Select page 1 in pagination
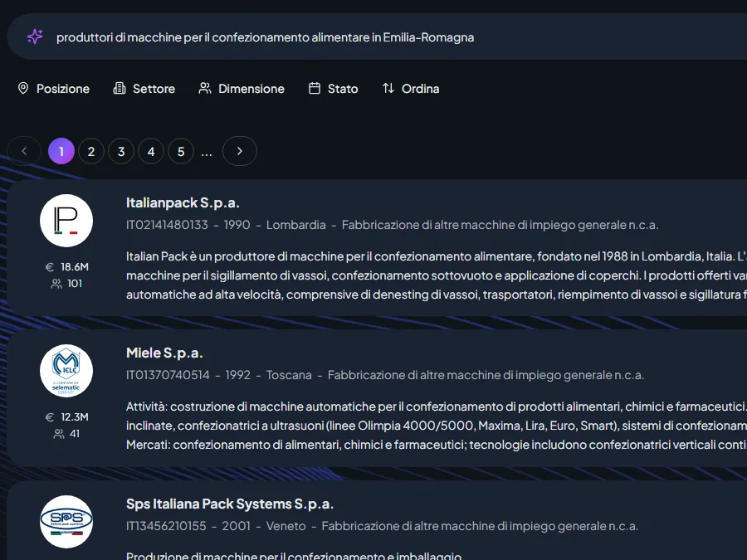 point(61,151)
